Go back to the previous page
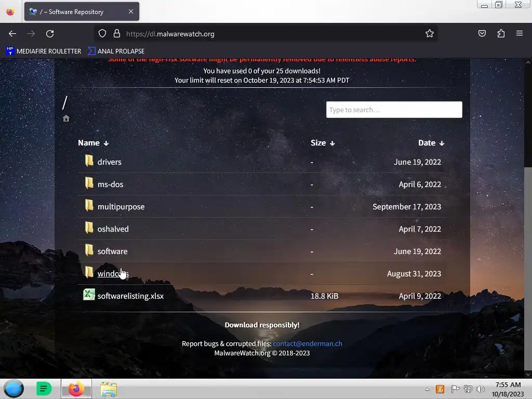 coord(12,34)
